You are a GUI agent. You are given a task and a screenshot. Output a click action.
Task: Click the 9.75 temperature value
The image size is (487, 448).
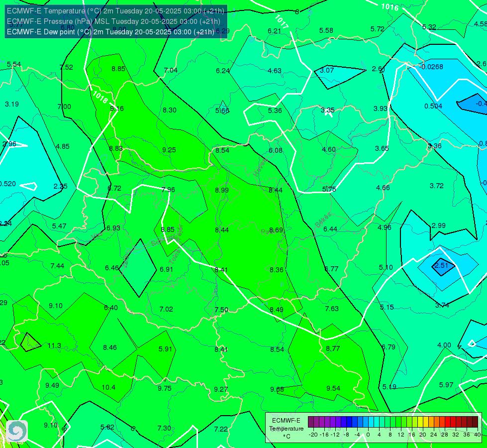click(x=165, y=389)
